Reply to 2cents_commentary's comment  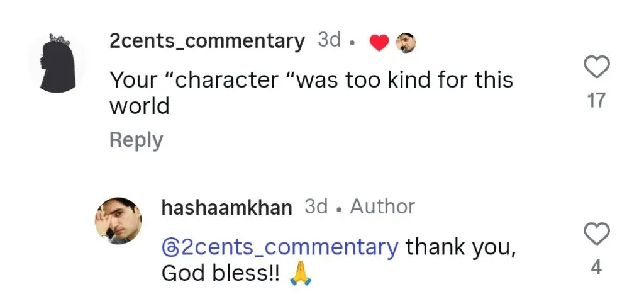tap(136, 140)
